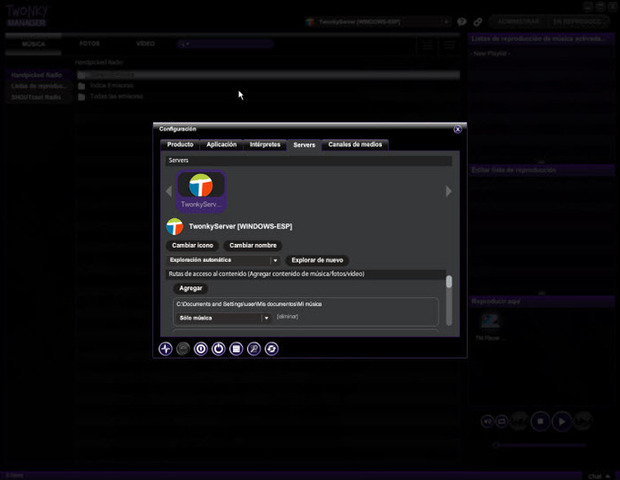Select Handpicked Radio in left sidebar
This screenshot has height=480, width=620.
click(37, 75)
